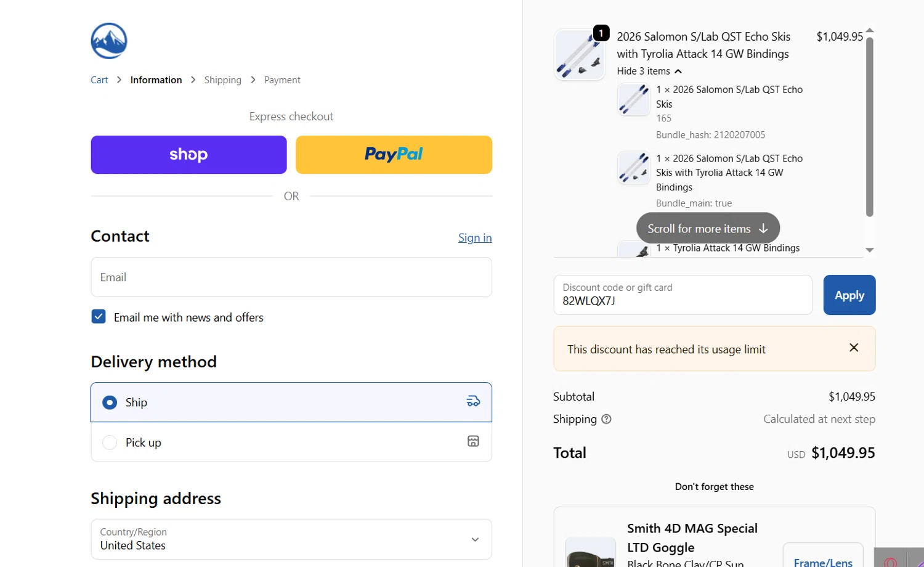Click the Sign in link
Viewport: 924px width, 567px height.
pyautogui.click(x=474, y=238)
